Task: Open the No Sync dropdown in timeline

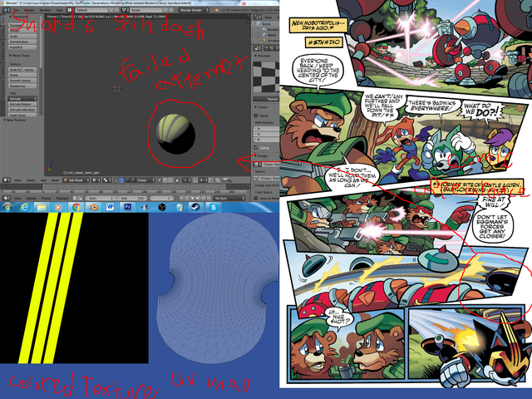Action: pyautogui.click(x=229, y=198)
